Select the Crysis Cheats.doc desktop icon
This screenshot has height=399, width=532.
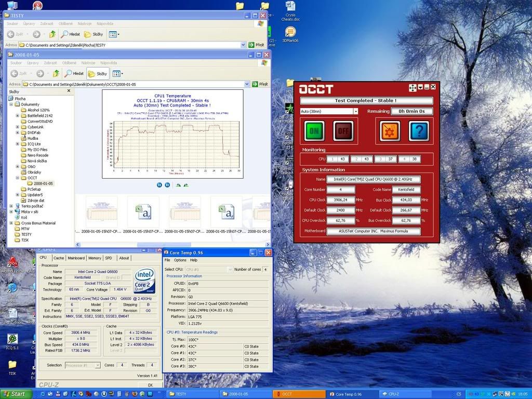point(290,11)
